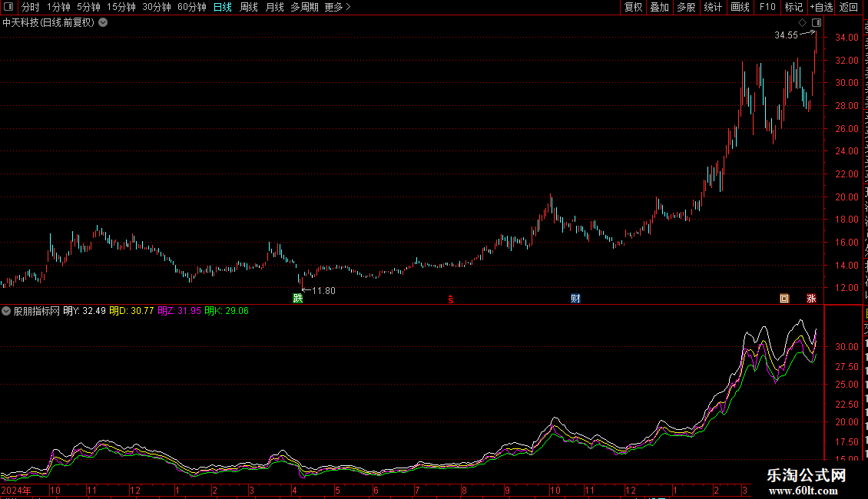This screenshot has width=868, height=499.
Task: Switch to 分时 intraday view
Action: point(31,7)
